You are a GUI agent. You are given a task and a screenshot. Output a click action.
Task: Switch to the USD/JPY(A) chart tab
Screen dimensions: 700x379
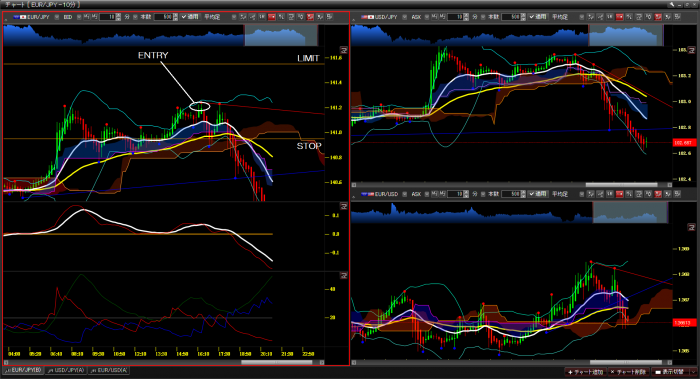[x=66, y=370]
